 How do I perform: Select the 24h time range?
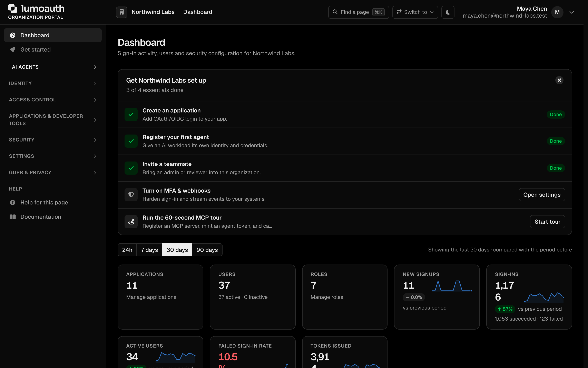pyautogui.click(x=127, y=250)
